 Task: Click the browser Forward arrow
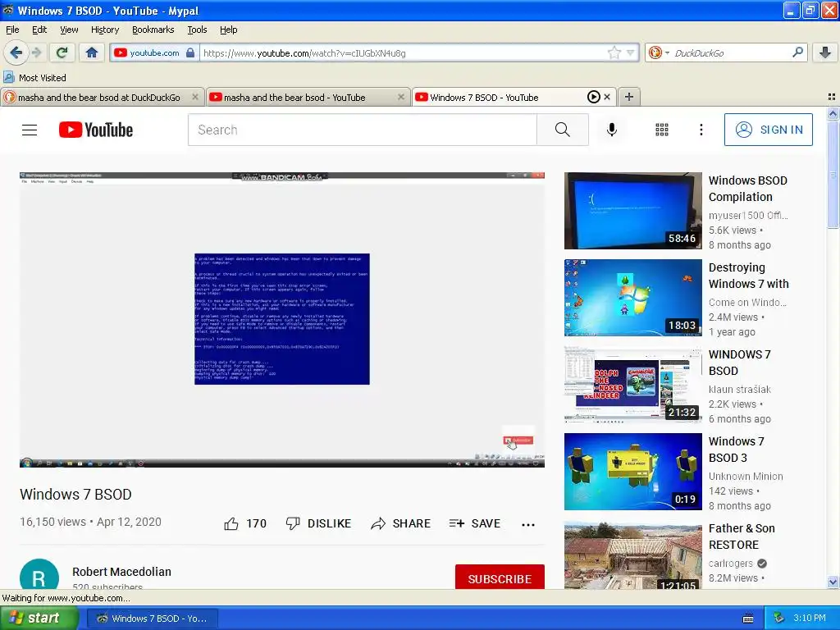(36, 52)
